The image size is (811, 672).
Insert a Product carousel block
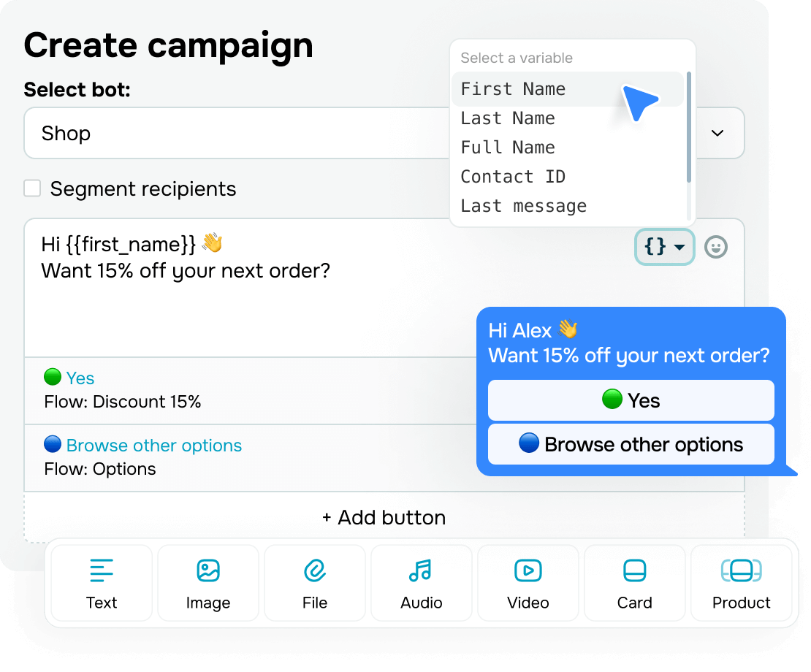tap(741, 583)
